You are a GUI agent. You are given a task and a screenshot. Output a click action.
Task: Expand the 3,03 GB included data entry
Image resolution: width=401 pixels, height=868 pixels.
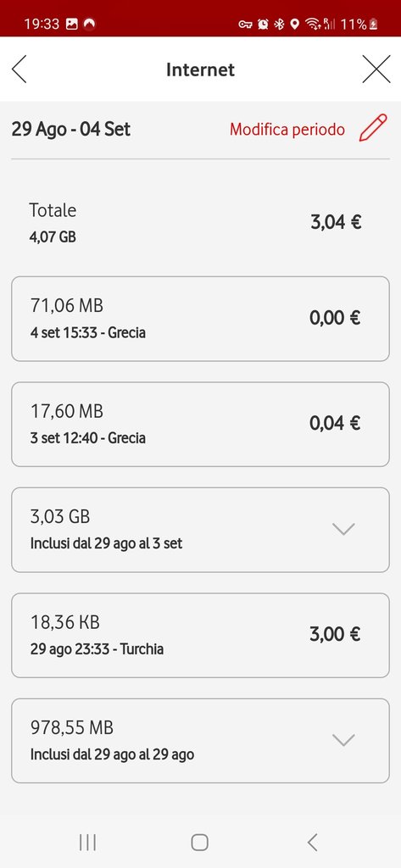pyautogui.click(x=200, y=530)
